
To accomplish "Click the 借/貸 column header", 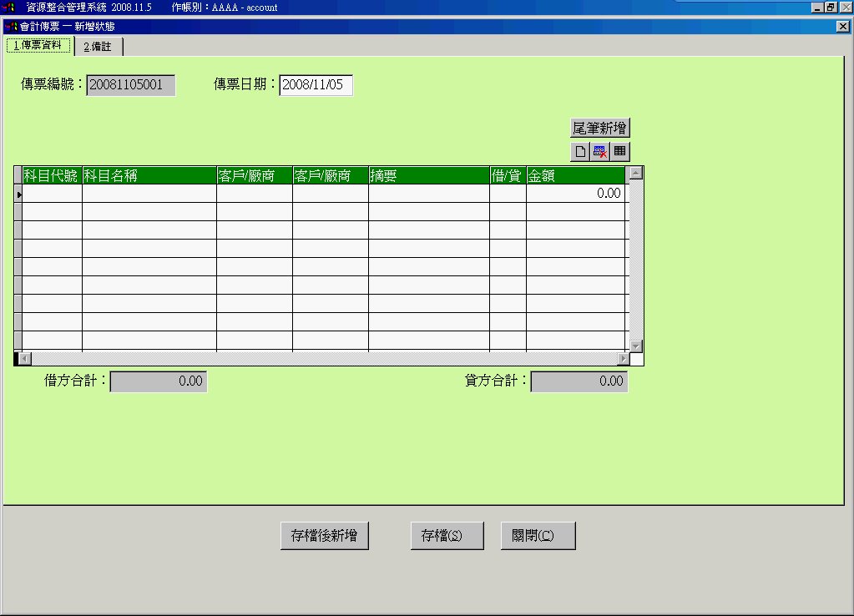I will [508, 175].
